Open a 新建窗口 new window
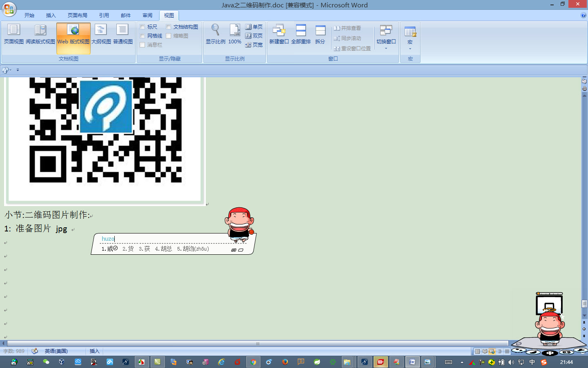This screenshot has width=588, height=368. [x=279, y=34]
